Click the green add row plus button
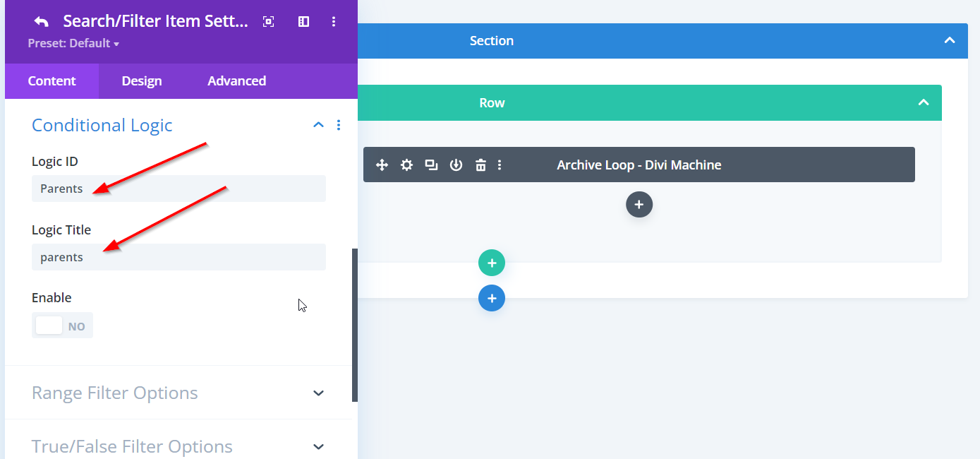Image resolution: width=980 pixels, height=459 pixels. click(492, 263)
